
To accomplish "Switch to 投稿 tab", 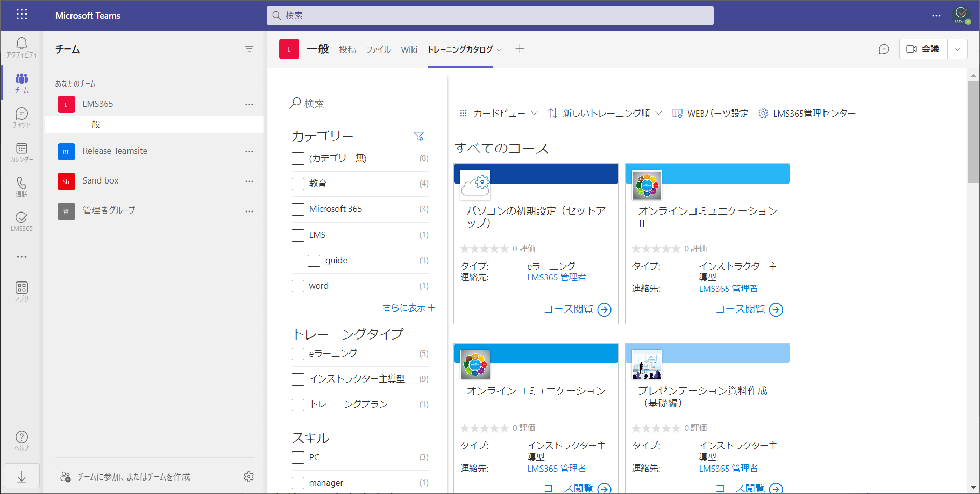I will pos(348,49).
